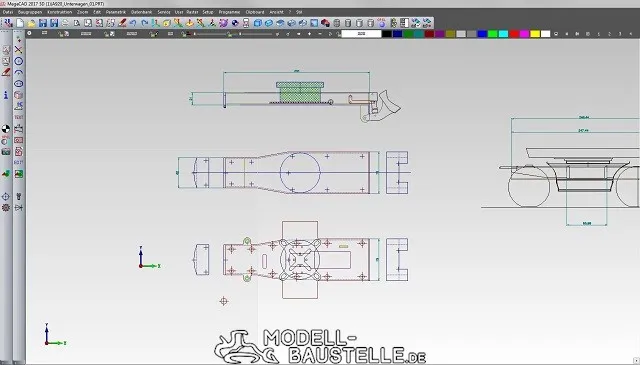Screen dimensions: 640x365
Task: Click the white numeric input field in toolbar
Action: coord(361,34)
